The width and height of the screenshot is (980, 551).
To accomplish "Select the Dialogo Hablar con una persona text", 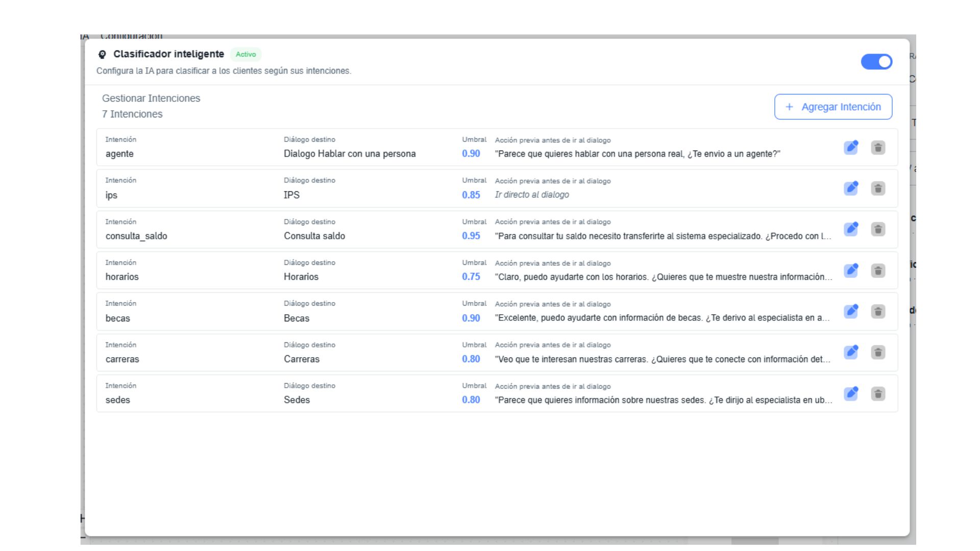I will pos(350,154).
